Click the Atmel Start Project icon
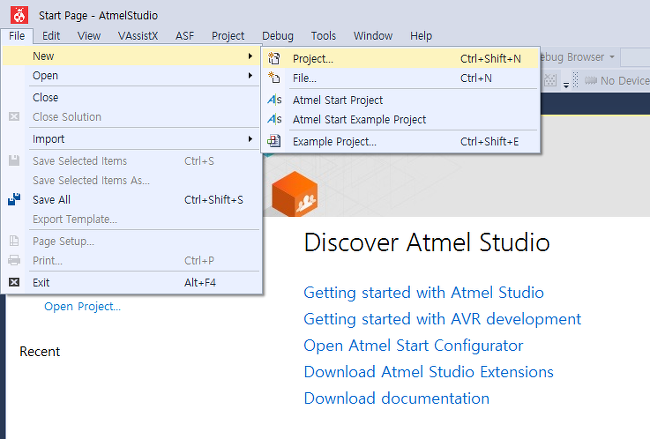 tap(274, 100)
